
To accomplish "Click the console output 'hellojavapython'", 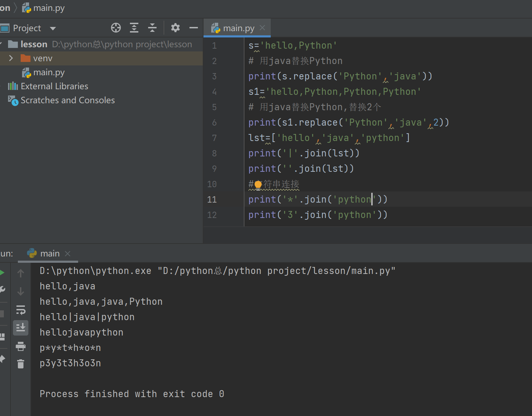I will click(x=82, y=332).
